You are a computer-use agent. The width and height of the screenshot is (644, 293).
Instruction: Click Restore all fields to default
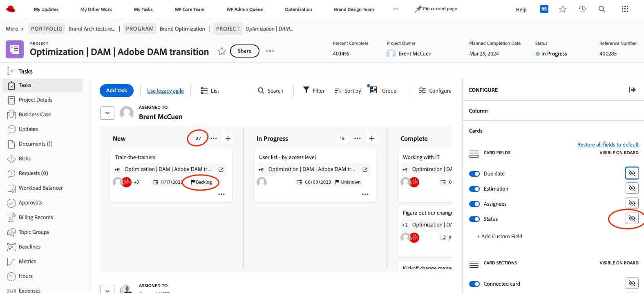coord(608,144)
